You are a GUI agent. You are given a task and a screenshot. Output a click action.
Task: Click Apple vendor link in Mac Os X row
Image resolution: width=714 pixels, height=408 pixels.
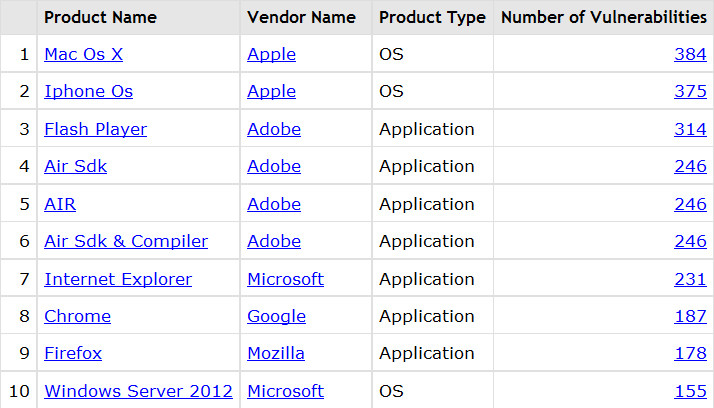[x=271, y=54]
